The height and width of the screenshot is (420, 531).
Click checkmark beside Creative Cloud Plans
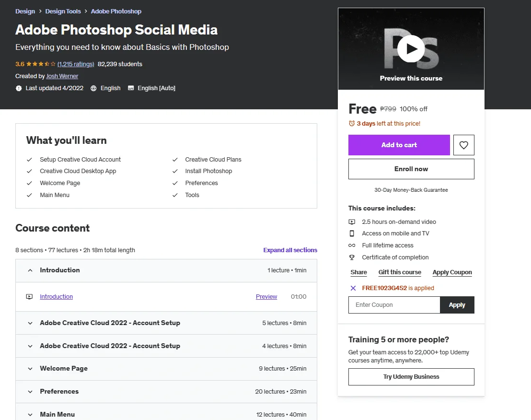tap(175, 160)
